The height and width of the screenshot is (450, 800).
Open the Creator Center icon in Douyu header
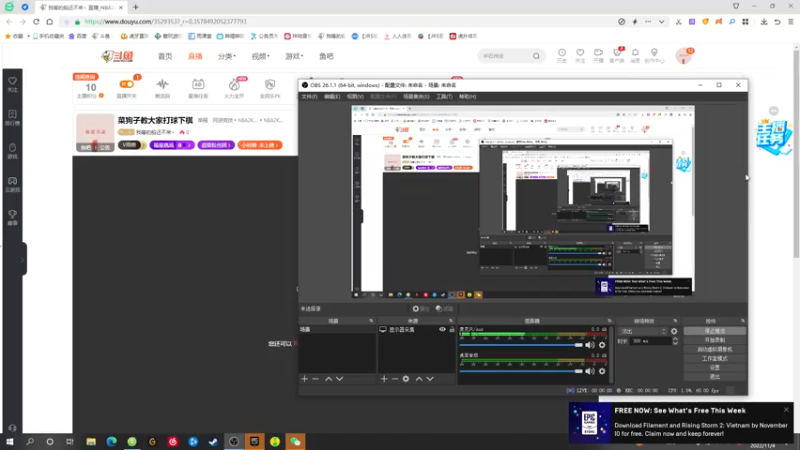click(x=654, y=55)
